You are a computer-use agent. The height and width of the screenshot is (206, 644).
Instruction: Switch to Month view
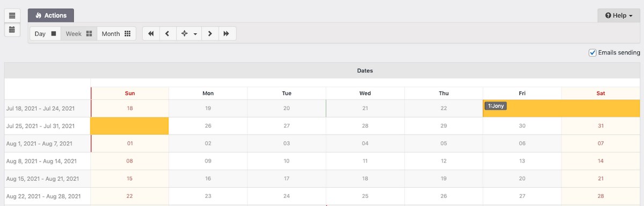(116, 34)
